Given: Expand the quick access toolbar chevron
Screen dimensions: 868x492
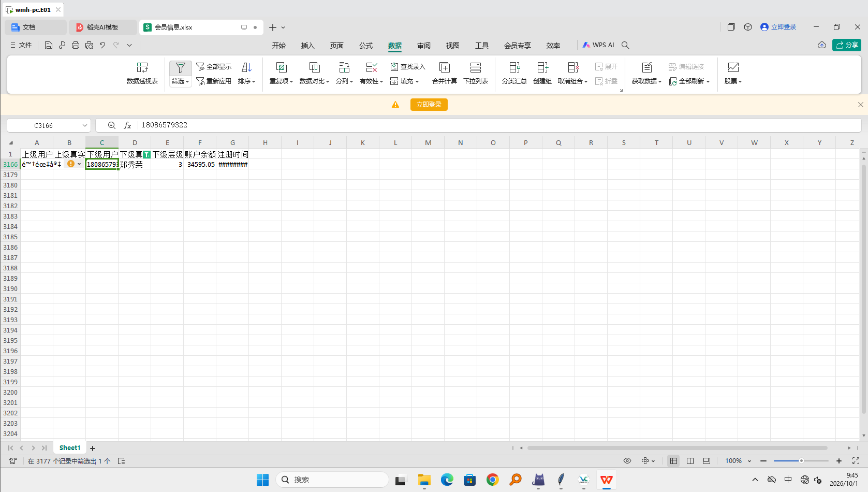Looking at the screenshot, I should [x=129, y=46].
